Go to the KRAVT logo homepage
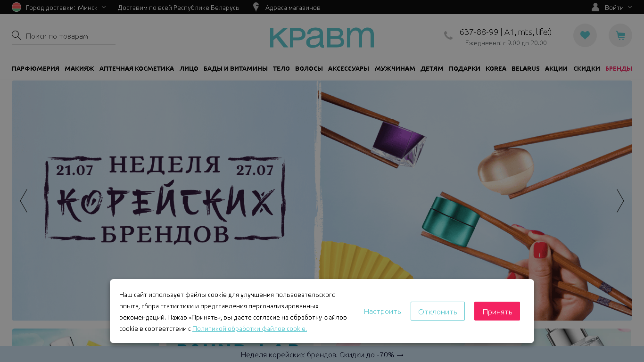This screenshot has height=362, width=644. pyautogui.click(x=322, y=37)
